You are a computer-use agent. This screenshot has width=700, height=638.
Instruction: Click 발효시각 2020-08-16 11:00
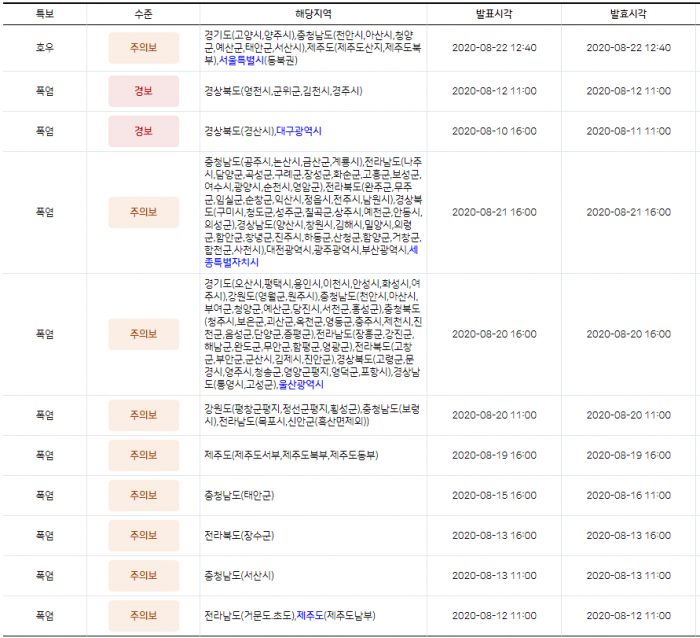point(629,495)
